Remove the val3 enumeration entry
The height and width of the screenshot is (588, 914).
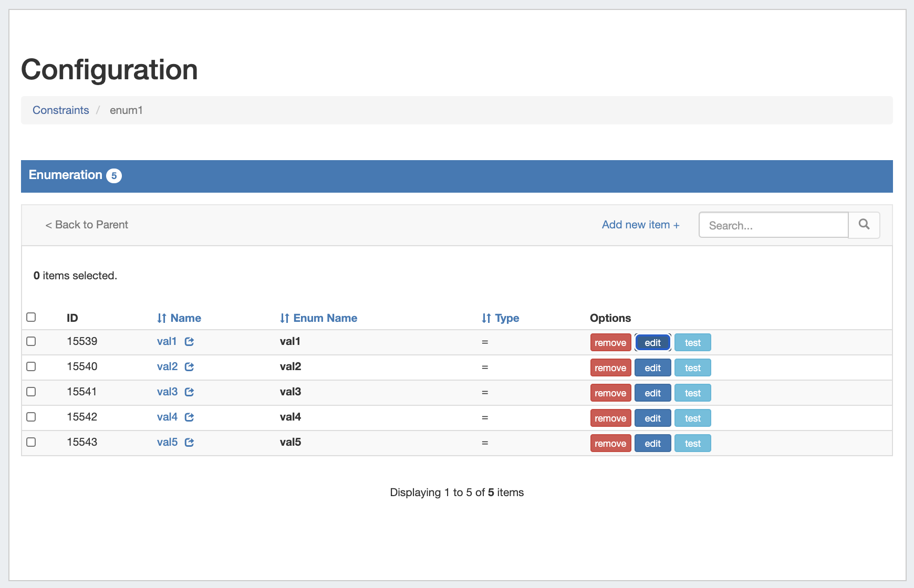click(610, 393)
